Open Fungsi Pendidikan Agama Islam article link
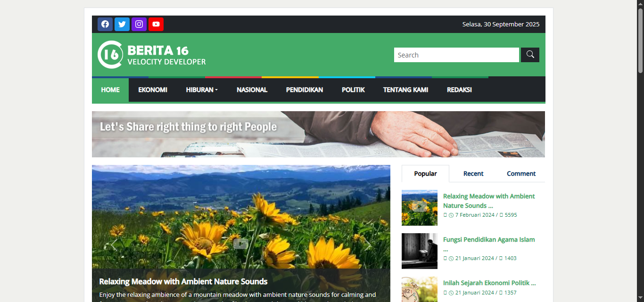 point(489,240)
